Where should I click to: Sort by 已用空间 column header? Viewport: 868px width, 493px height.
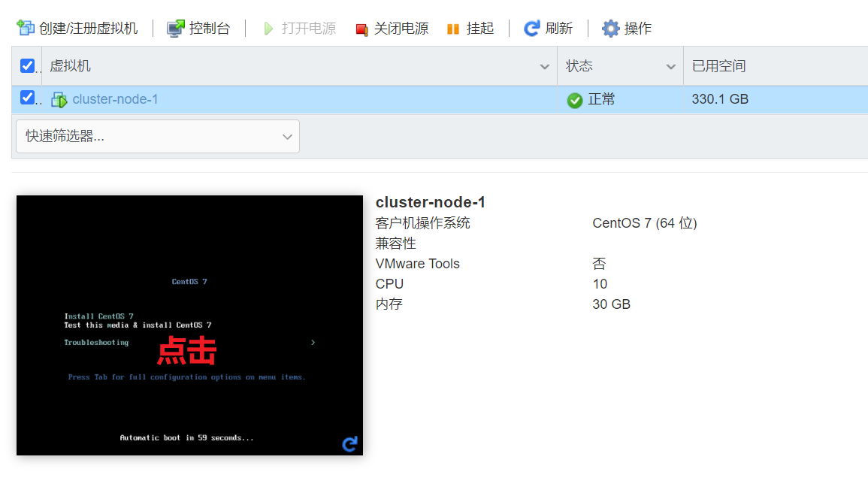[x=718, y=66]
